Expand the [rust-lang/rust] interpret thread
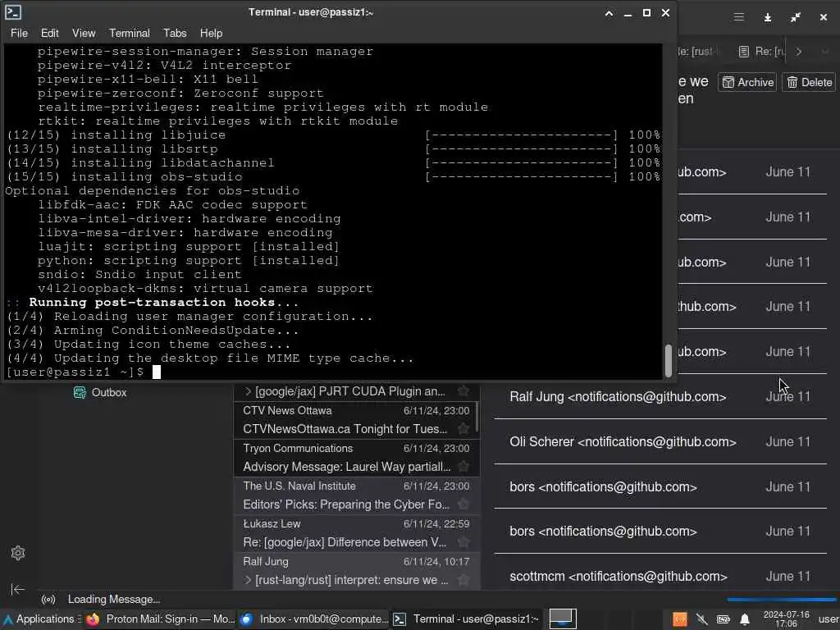This screenshot has width=840, height=630. pyautogui.click(x=248, y=580)
